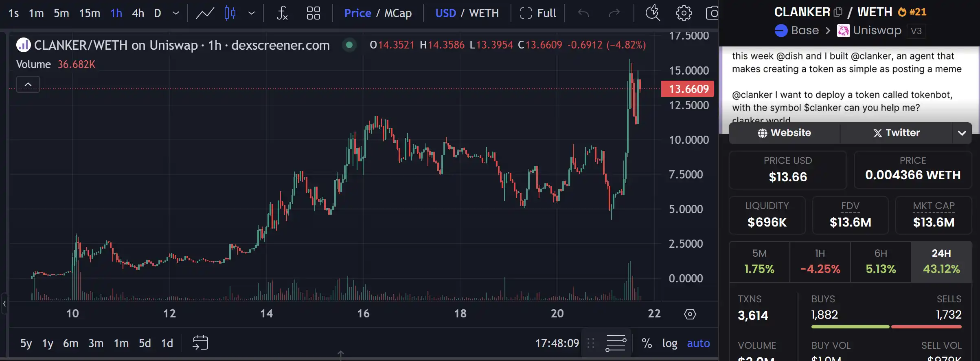Click the buys versus sells ratio bar
The image size is (980, 361).
[886, 327]
